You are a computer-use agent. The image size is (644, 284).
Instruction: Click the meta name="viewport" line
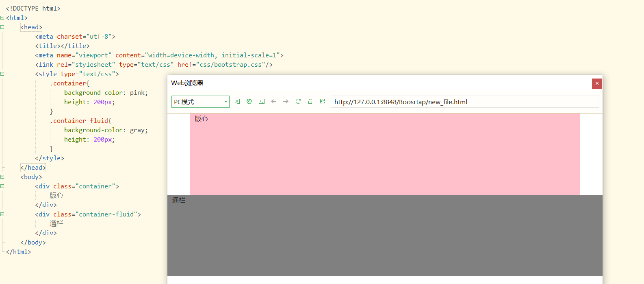tap(159, 55)
